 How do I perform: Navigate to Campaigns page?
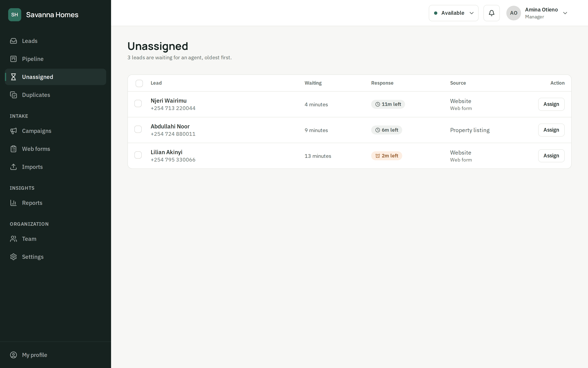55,131
